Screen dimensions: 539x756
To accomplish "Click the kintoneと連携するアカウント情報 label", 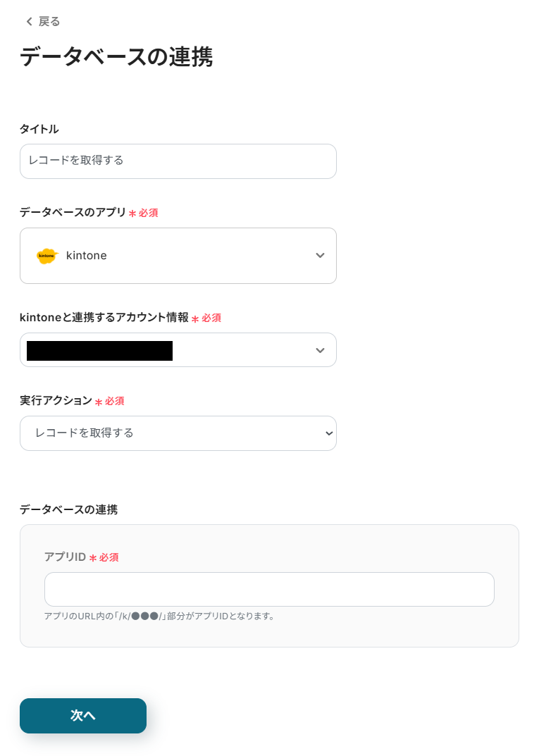I will pos(104,318).
